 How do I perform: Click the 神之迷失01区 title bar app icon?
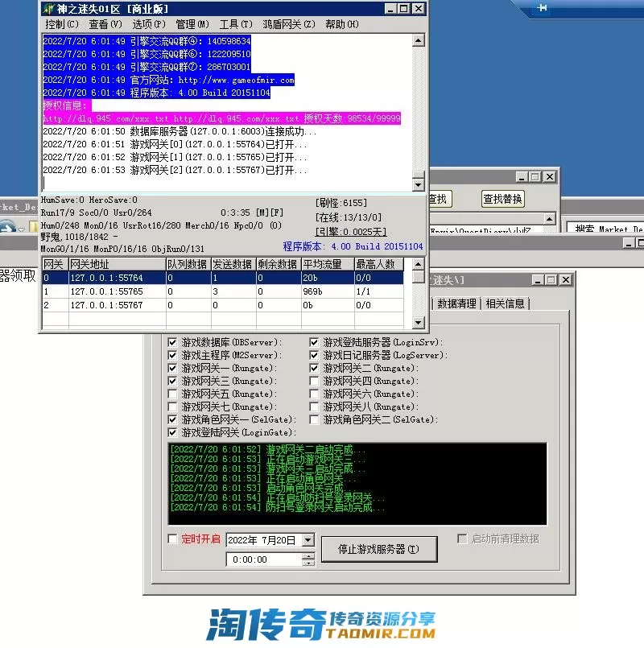click(x=48, y=8)
